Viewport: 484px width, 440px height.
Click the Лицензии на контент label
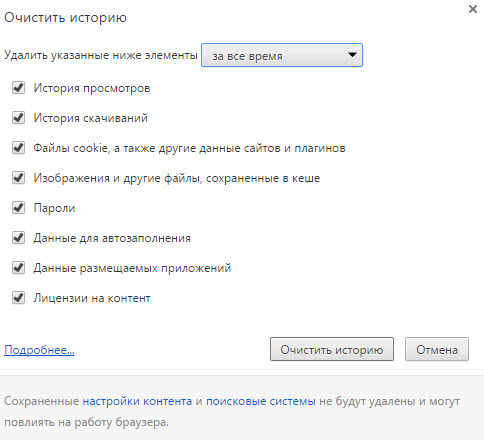tap(92, 298)
